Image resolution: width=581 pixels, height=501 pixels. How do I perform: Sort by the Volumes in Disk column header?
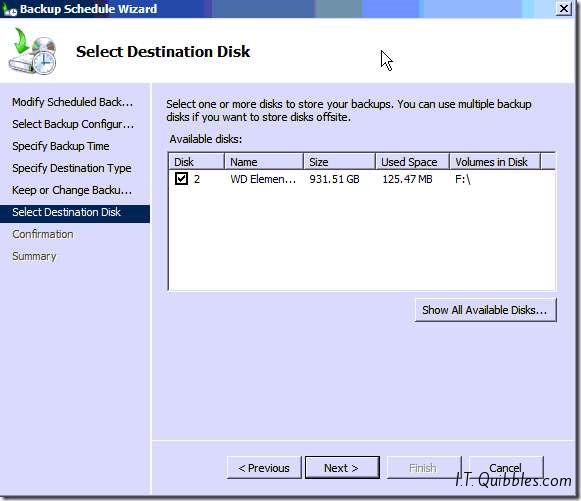click(x=495, y=162)
